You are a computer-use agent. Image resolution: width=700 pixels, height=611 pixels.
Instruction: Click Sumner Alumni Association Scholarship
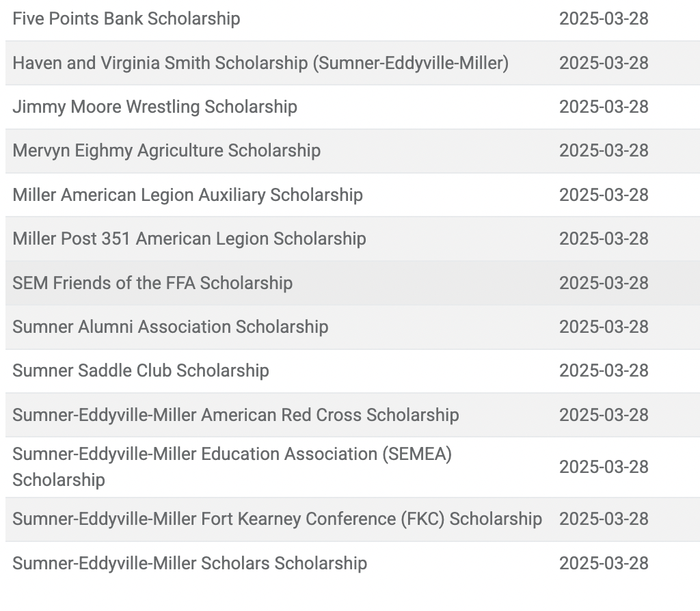(x=170, y=327)
